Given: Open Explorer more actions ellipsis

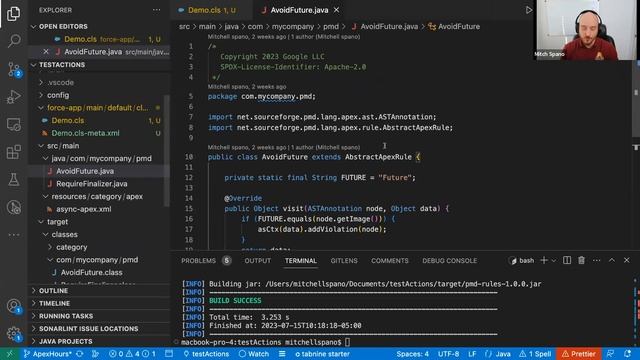Looking at the screenshot, I should pos(156,10).
